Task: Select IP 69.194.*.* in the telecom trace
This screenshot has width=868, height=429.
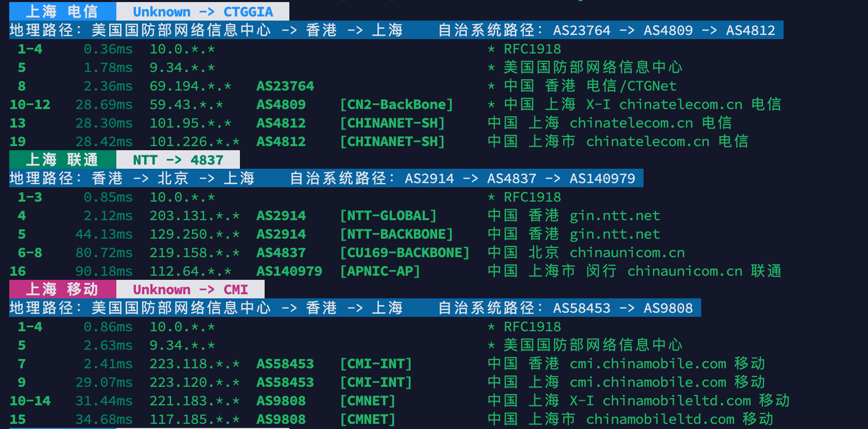Action: click(x=190, y=85)
